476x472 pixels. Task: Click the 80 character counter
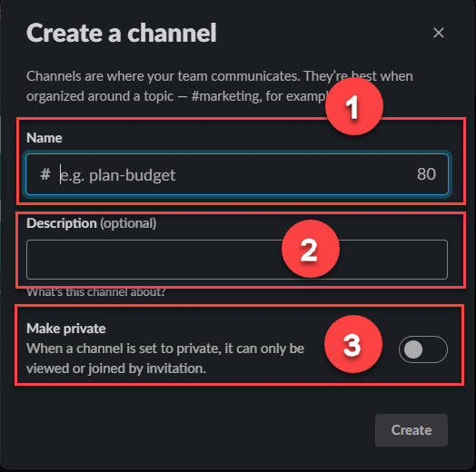(426, 174)
